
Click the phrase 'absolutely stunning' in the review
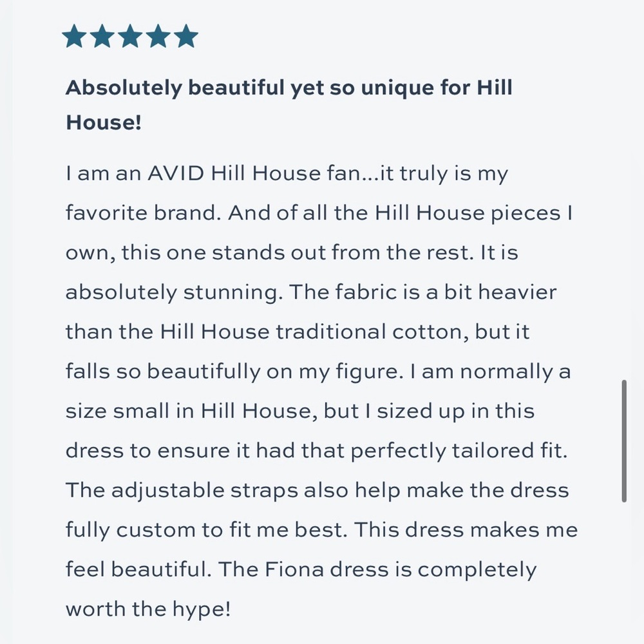click(x=172, y=293)
